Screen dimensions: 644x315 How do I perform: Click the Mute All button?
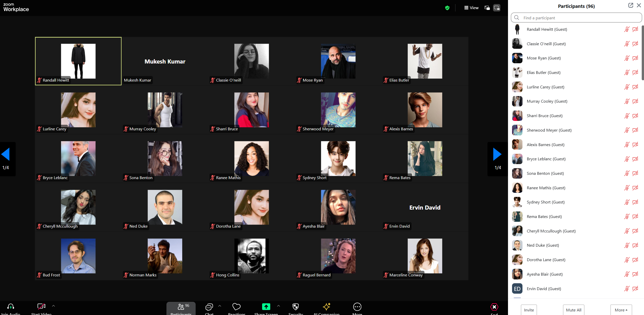click(573, 310)
